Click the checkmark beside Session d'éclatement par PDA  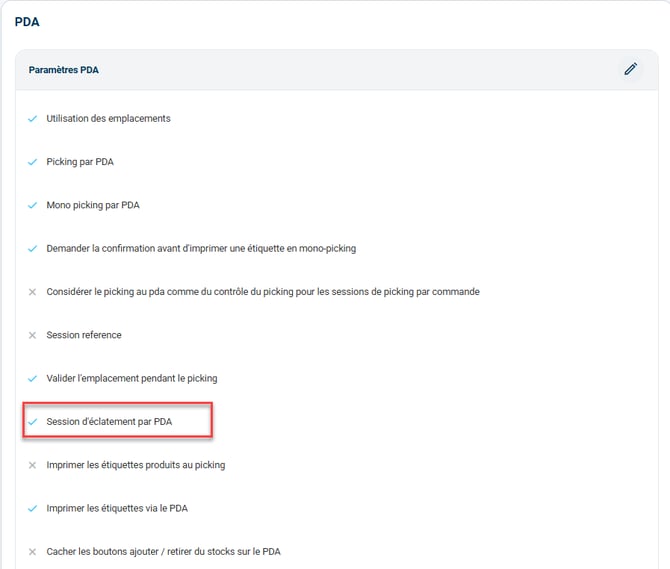point(32,422)
